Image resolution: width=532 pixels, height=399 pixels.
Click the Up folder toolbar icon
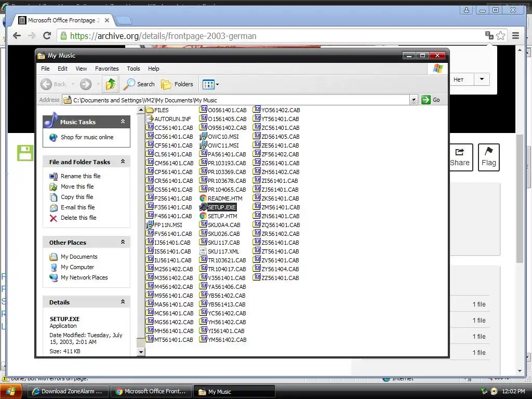[x=110, y=84]
